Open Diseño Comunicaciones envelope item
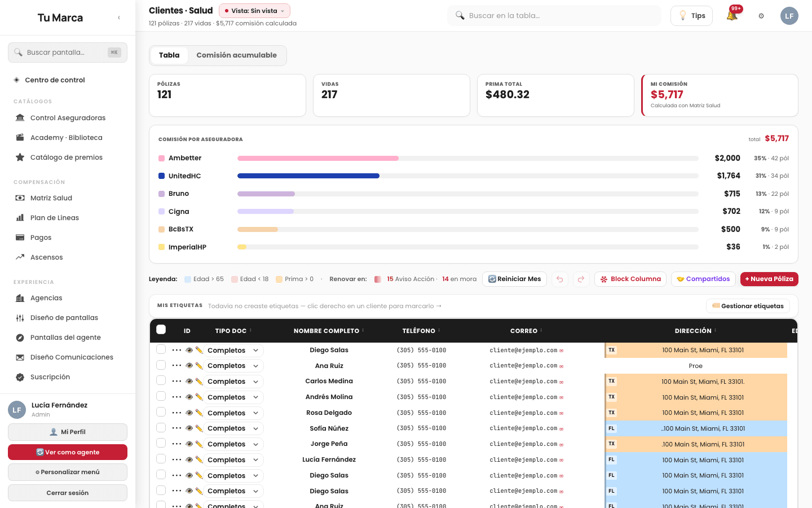This screenshot has height=508, width=812. pos(68,357)
